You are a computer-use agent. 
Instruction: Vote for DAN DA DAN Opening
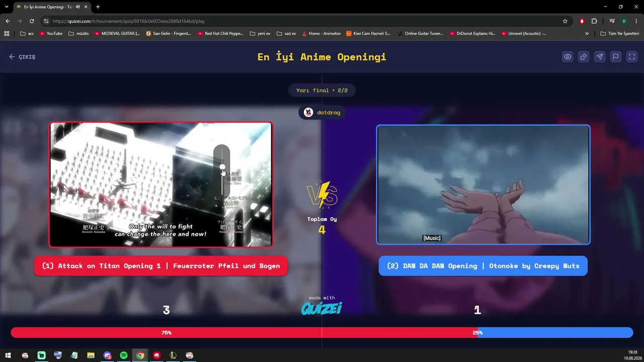tap(483, 266)
